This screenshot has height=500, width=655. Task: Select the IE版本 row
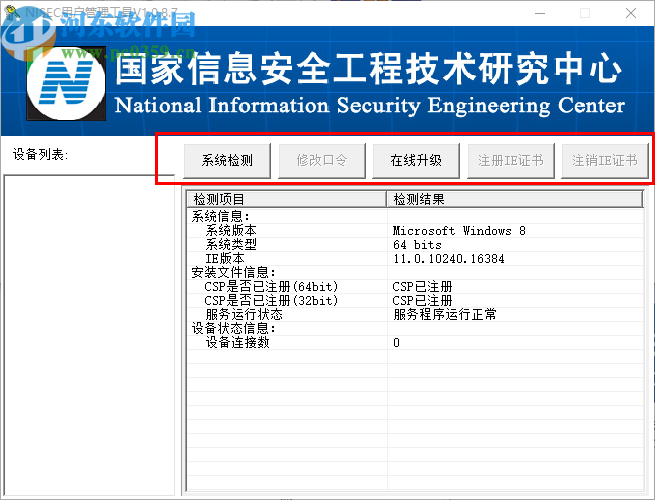tap(415, 259)
